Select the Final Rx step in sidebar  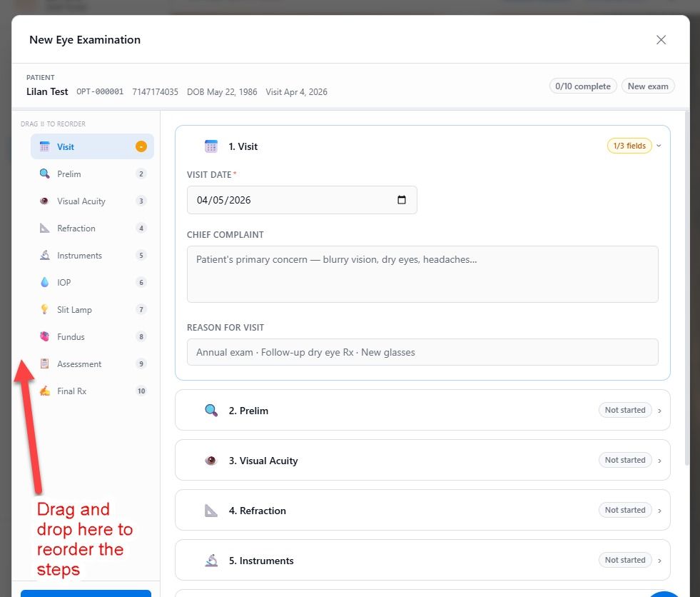tap(72, 391)
